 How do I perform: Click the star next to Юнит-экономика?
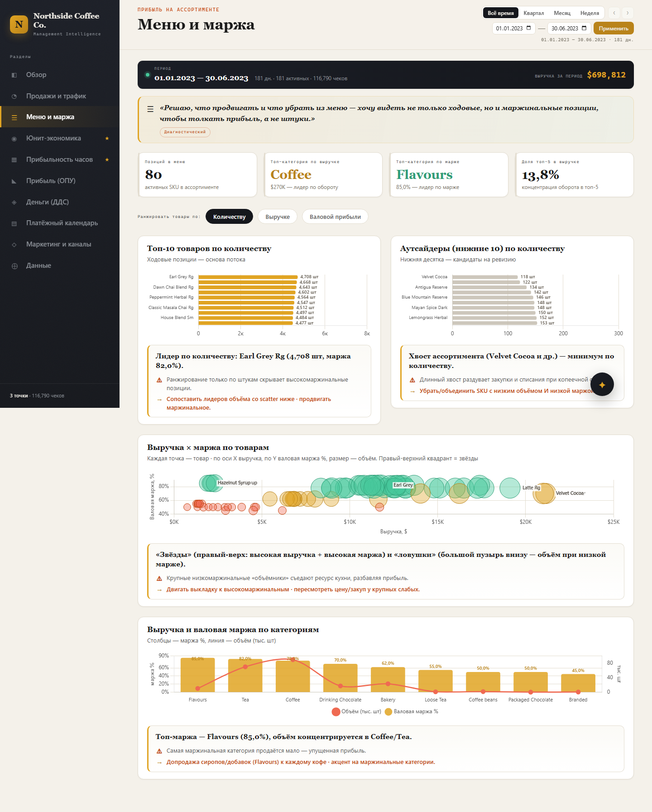[x=107, y=138]
